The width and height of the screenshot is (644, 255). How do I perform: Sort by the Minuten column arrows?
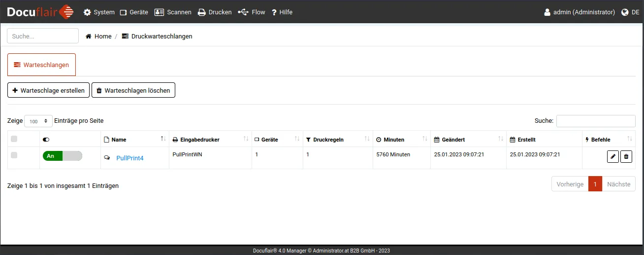coord(424,139)
